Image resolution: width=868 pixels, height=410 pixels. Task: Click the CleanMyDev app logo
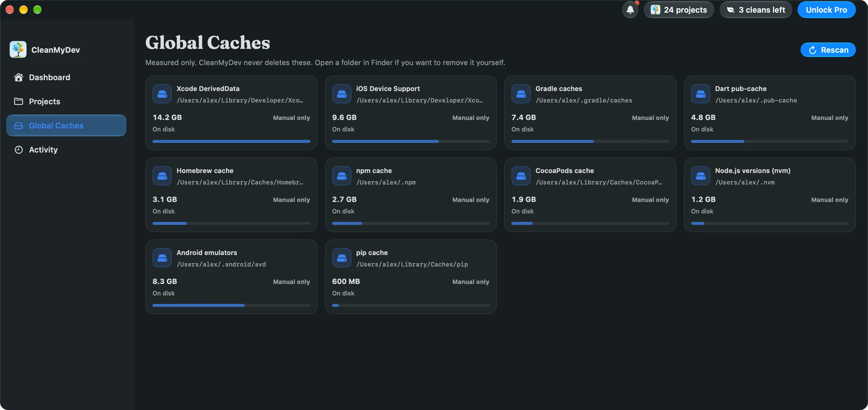pos(18,50)
